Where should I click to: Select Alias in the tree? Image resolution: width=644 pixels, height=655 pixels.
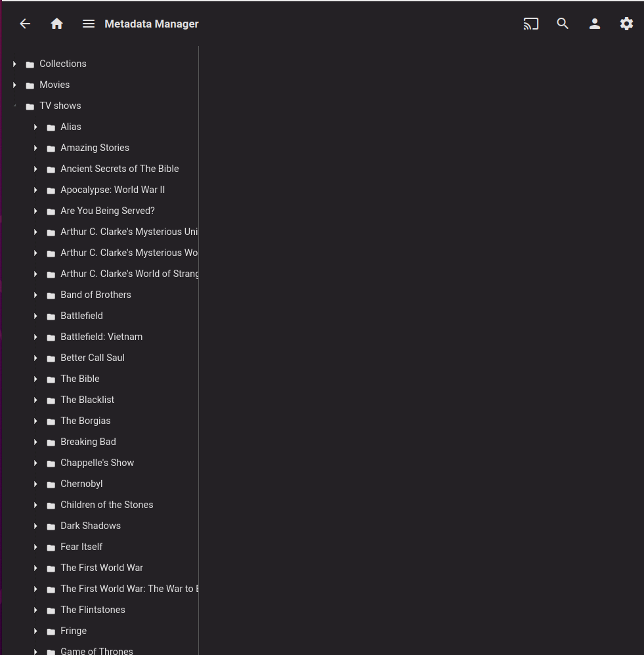71,127
